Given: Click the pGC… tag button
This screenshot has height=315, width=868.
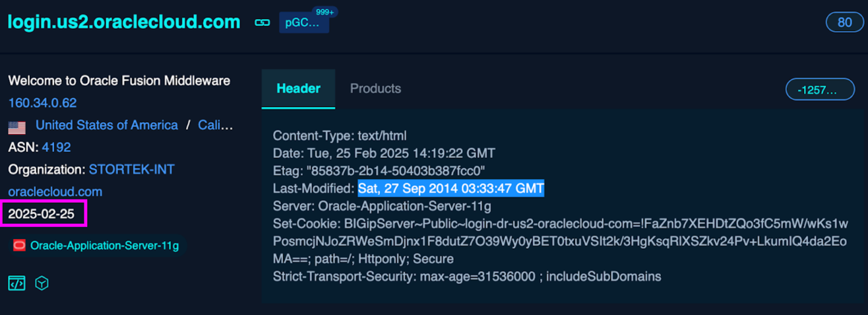Looking at the screenshot, I should click(x=304, y=22).
